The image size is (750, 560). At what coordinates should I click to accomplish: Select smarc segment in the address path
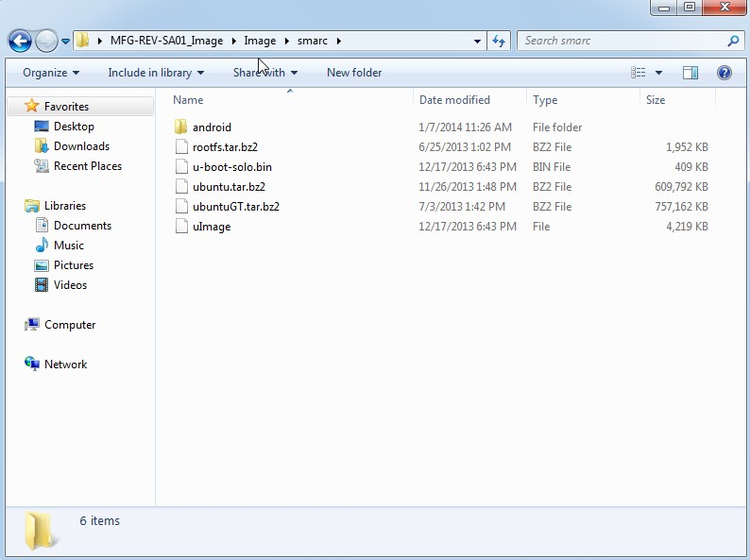tap(313, 41)
